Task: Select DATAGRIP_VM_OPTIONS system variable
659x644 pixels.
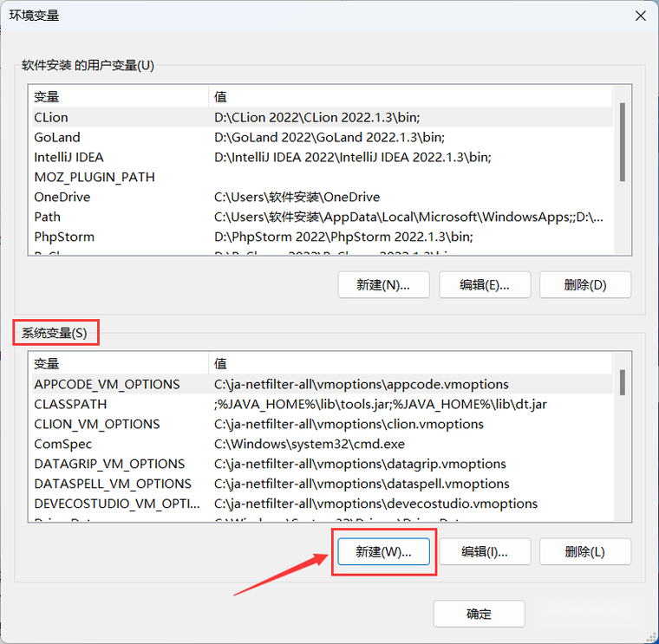Action: [322, 464]
